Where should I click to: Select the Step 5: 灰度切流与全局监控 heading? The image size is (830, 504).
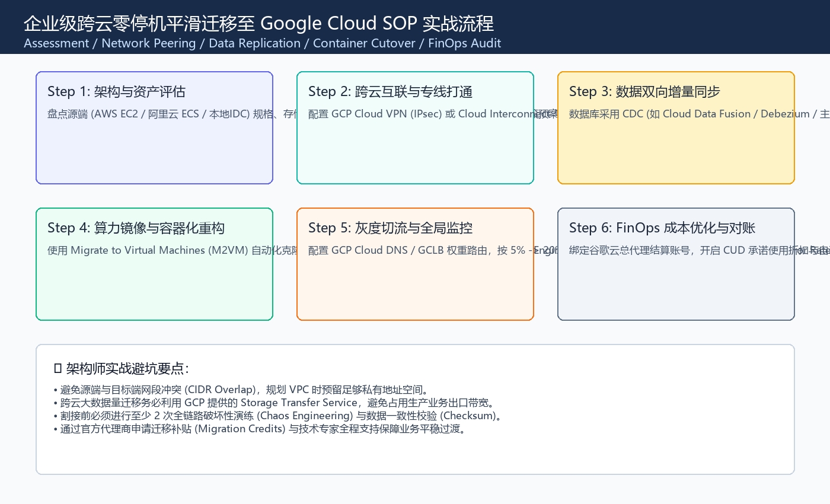[390, 228]
